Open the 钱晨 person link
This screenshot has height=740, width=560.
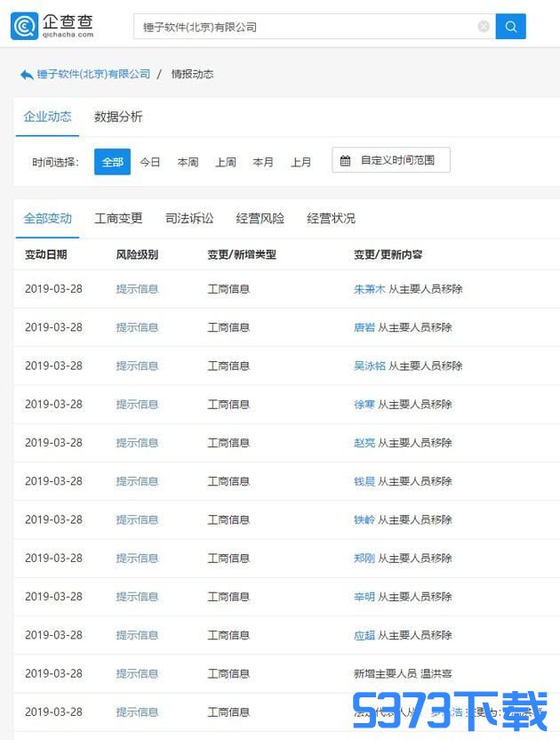pos(364,481)
